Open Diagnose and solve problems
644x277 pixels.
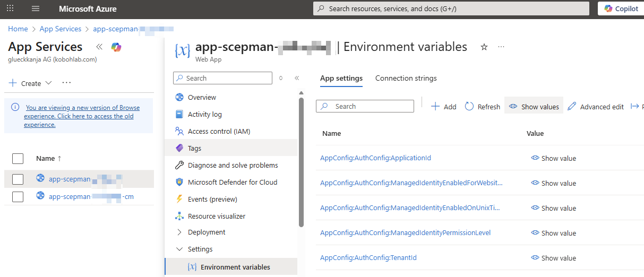coord(233,165)
